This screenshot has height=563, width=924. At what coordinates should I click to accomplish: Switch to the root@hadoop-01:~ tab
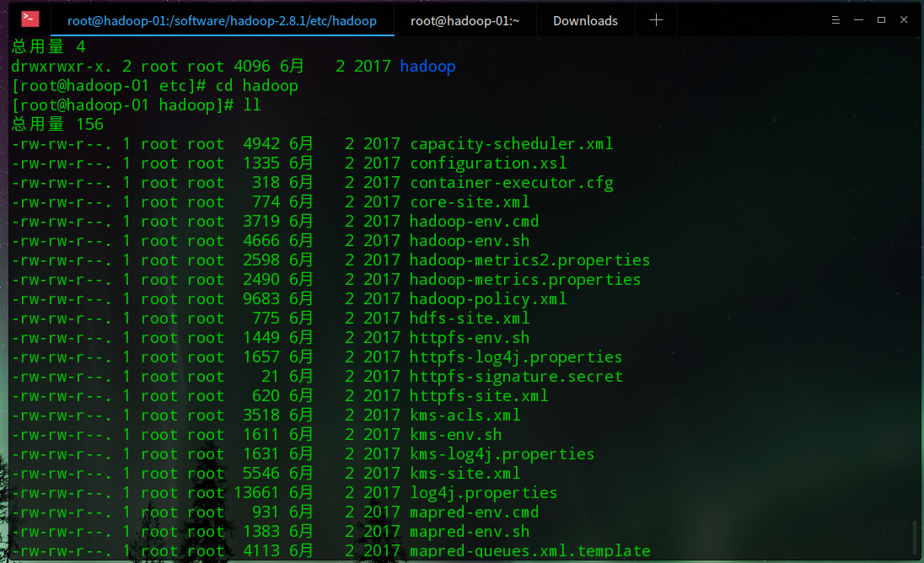click(x=465, y=20)
